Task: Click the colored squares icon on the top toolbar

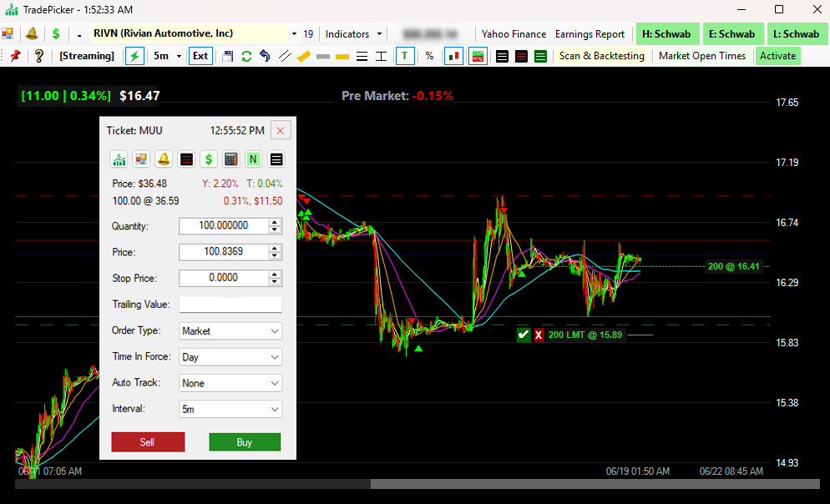Action: click(x=8, y=34)
